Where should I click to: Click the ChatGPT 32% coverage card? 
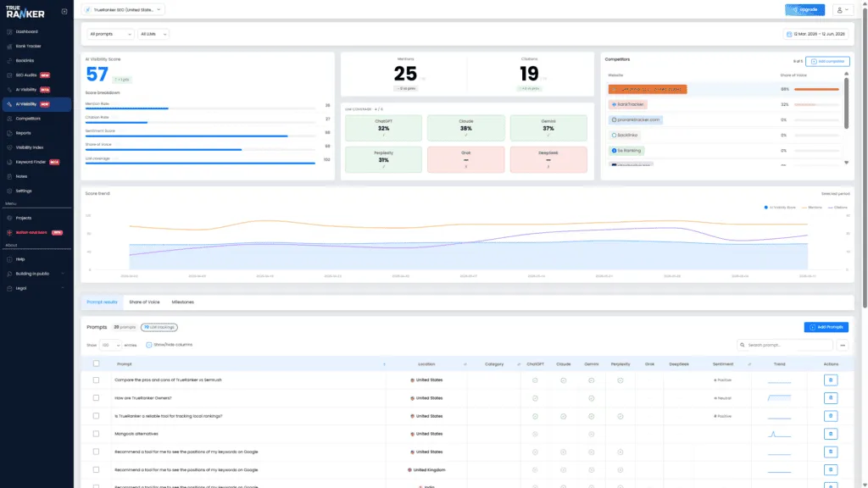(x=383, y=128)
